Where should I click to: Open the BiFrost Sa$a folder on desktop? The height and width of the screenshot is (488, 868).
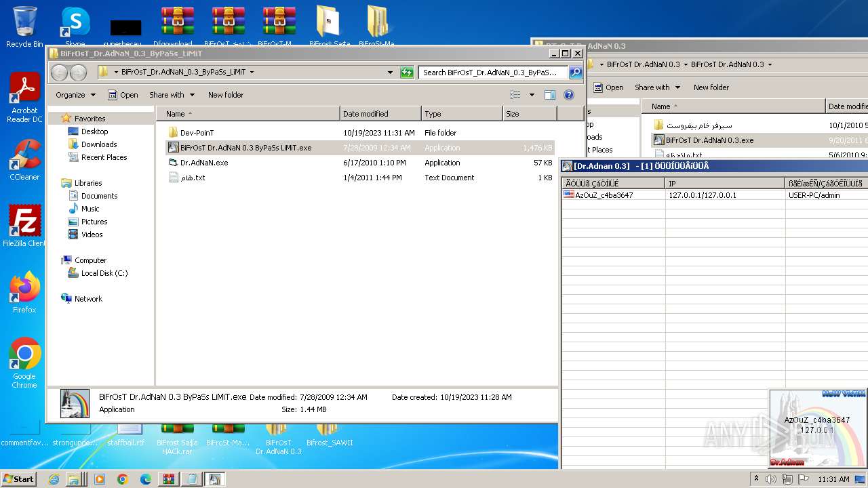(x=329, y=26)
